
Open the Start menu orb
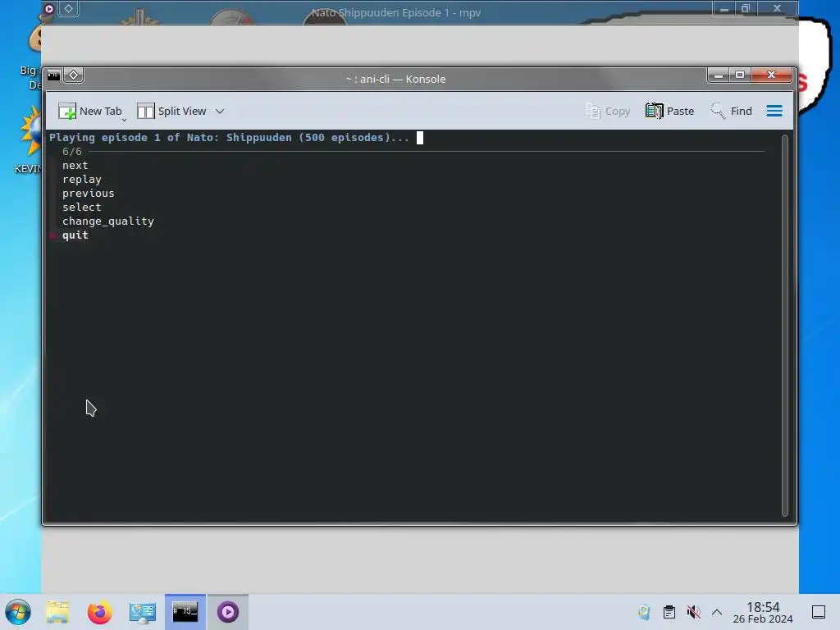point(18,612)
